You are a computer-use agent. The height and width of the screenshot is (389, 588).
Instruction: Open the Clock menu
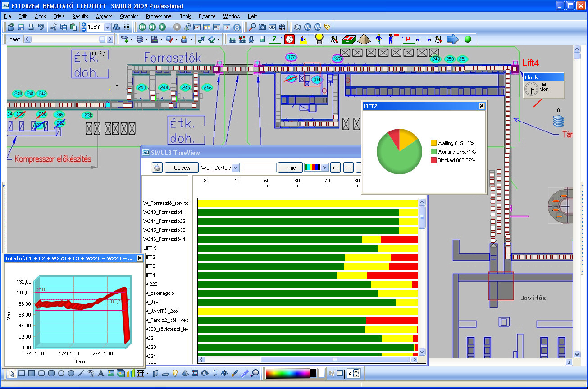click(40, 16)
